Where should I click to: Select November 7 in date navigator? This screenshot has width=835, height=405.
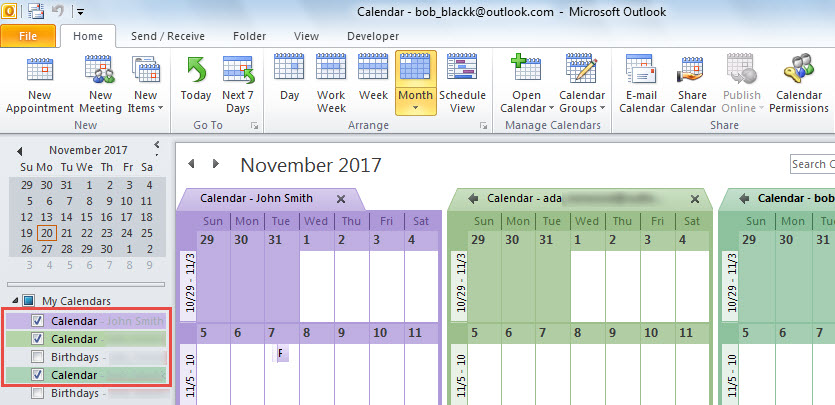69,201
